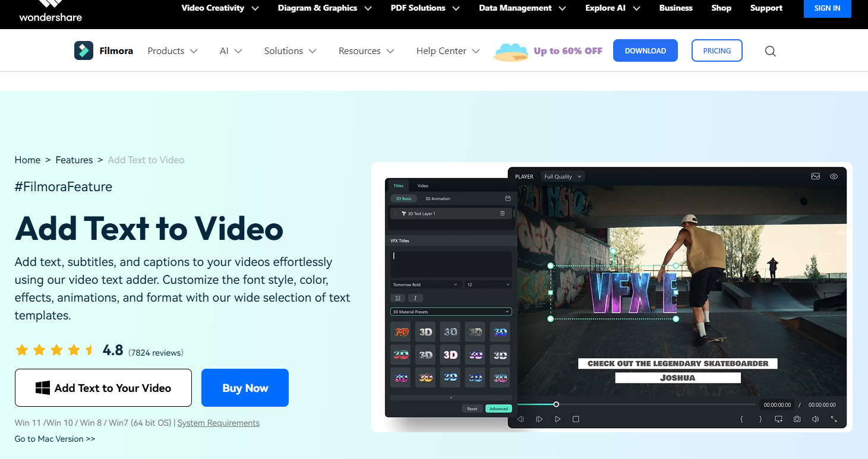This screenshot has width=868, height=459.
Task: Expand the PDF Solutions menu
Action: pyautogui.click(x=425, y=8)
